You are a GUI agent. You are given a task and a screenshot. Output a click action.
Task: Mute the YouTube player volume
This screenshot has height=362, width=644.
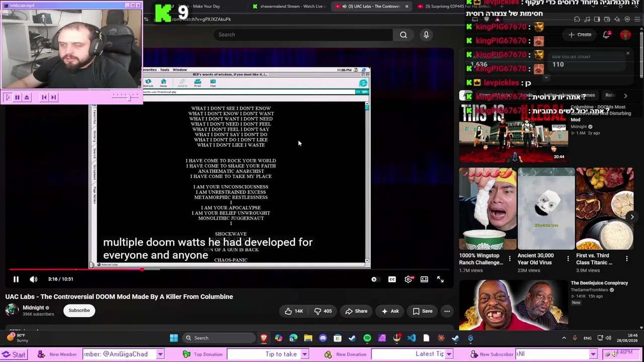click(x=33, y=279)
